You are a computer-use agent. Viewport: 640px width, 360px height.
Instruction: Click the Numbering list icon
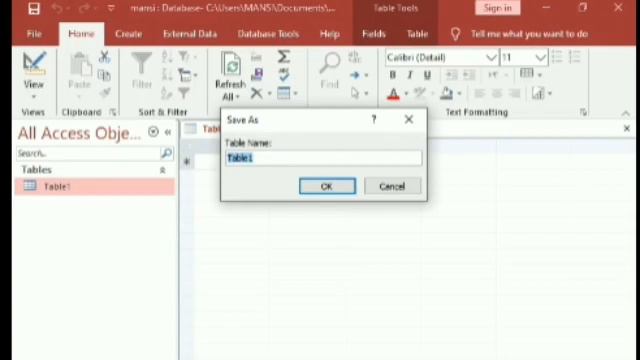pyautogui.click(x=575, y=57)
